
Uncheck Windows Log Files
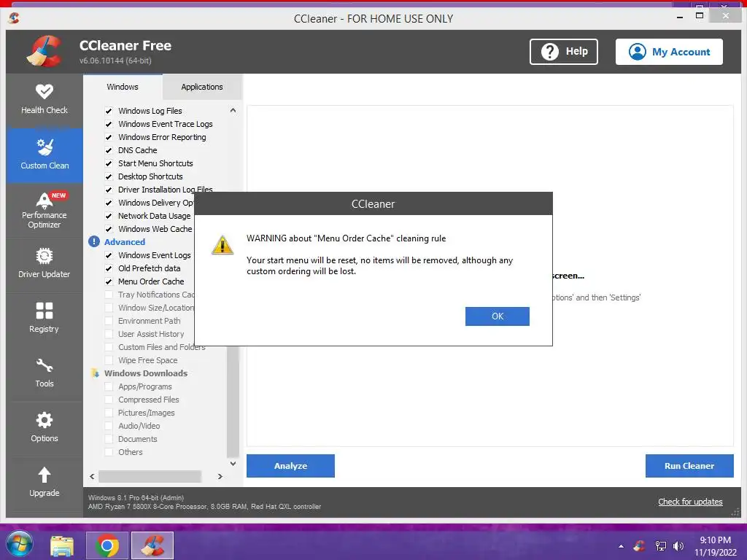coord(109,111)
